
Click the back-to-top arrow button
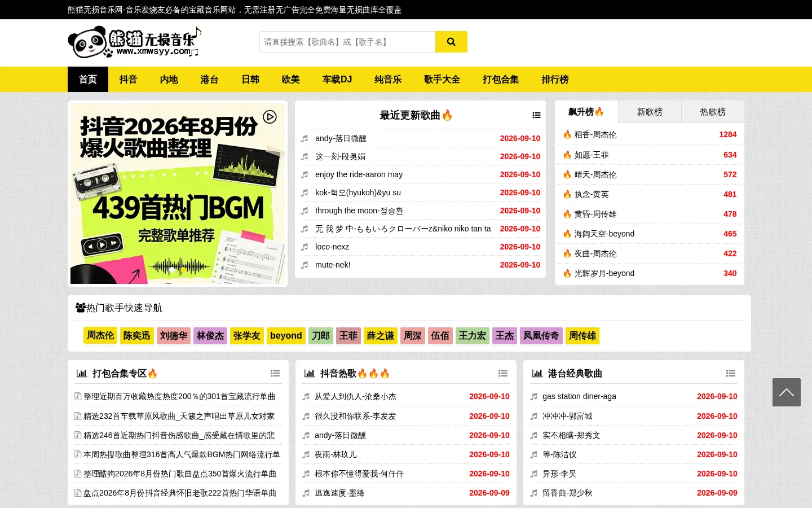[787, 392]
